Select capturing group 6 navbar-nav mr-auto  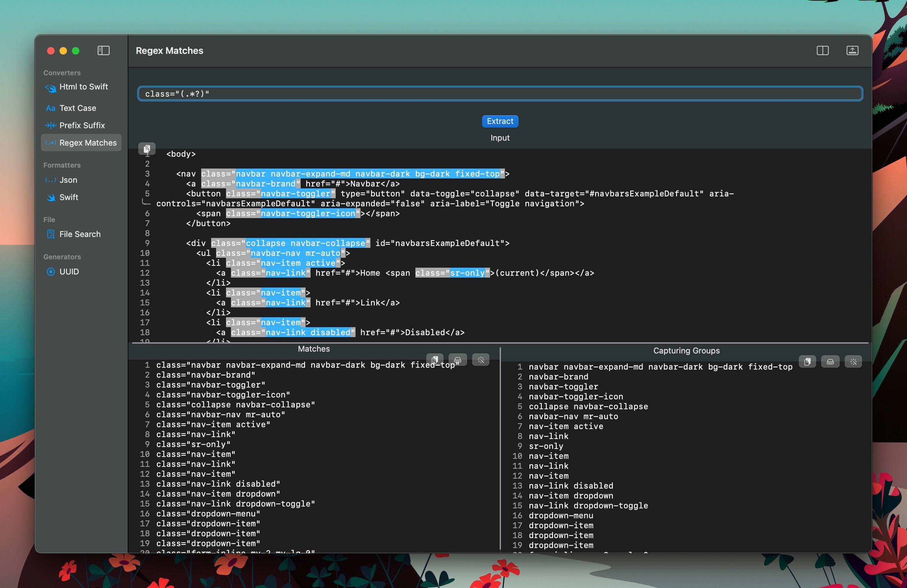tap(573, 416)
